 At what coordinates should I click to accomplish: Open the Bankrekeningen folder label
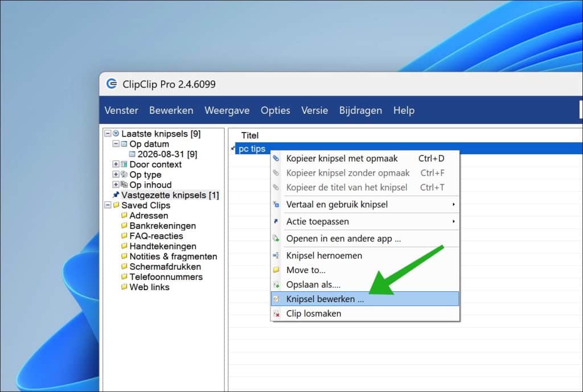pos(162,225)
